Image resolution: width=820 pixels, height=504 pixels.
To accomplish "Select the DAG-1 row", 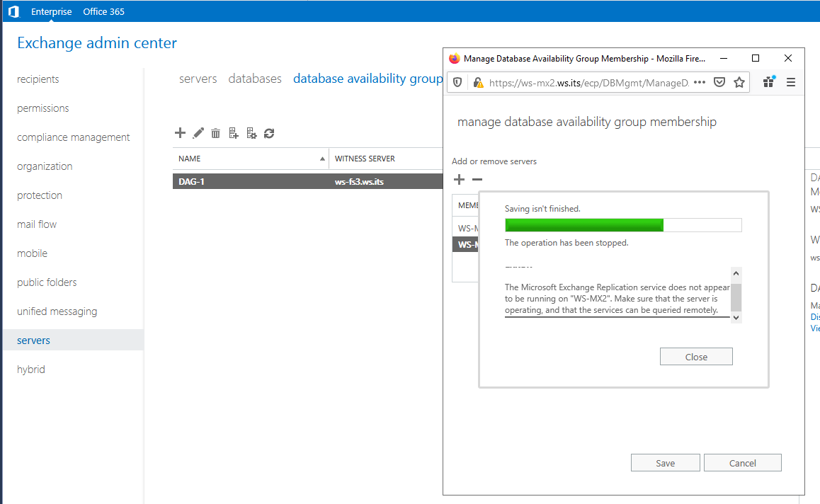I will [308, 181].
